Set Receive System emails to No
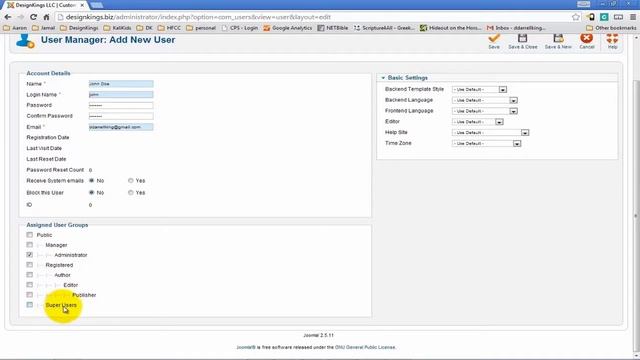The height and width of the screenshot is (360, 640). [x=91, y=180]
